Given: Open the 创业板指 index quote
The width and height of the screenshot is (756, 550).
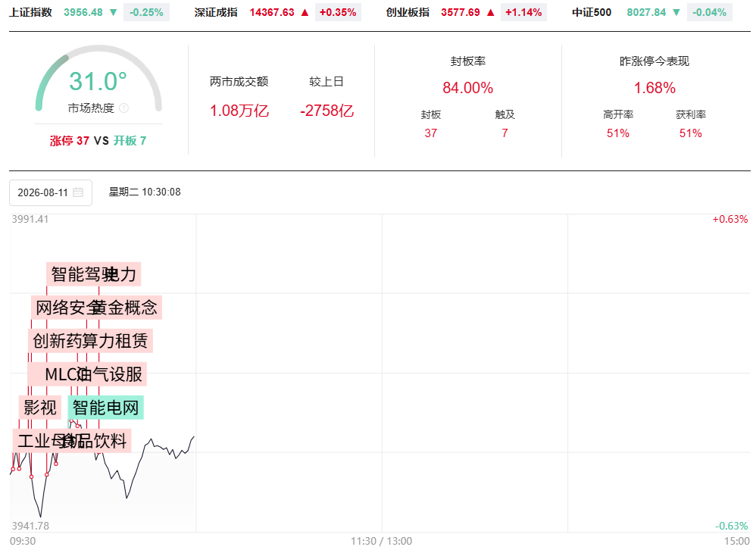Looking at the screenshot, I should click(x=408, y=13).
